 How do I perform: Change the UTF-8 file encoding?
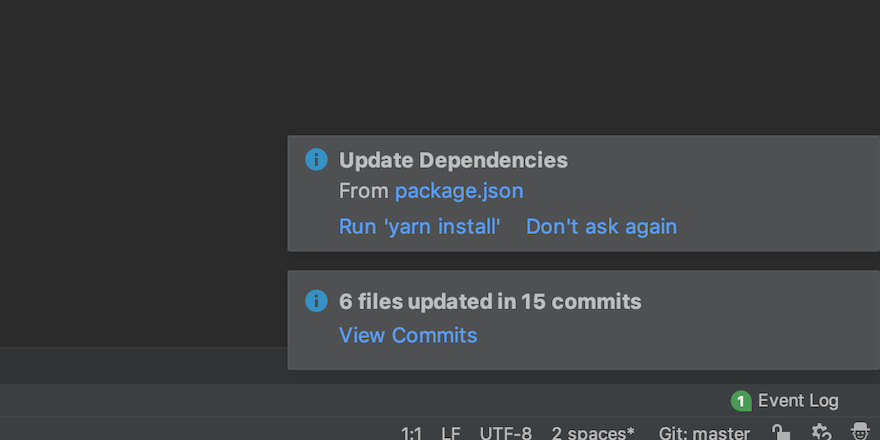[x=505, y=433]
